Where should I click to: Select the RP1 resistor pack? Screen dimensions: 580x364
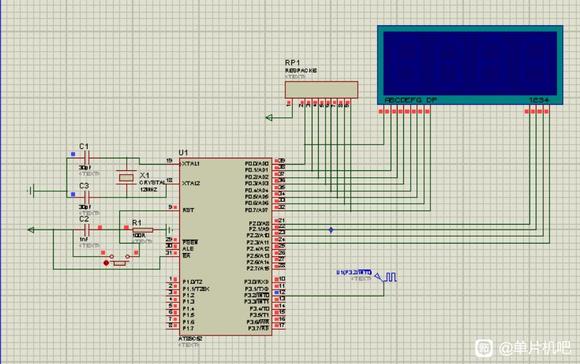[321, 90]
